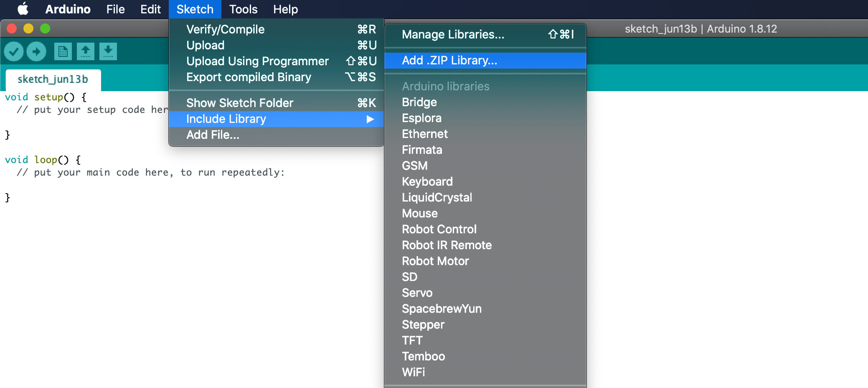Include the SD library
The height and width of the screenshot is (388, 868).
(x=409, y=277)
